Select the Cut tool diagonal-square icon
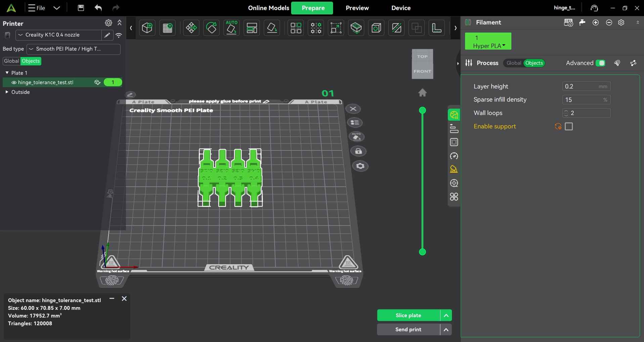This screenshot has width=644, height=342. tap(397, 28)
